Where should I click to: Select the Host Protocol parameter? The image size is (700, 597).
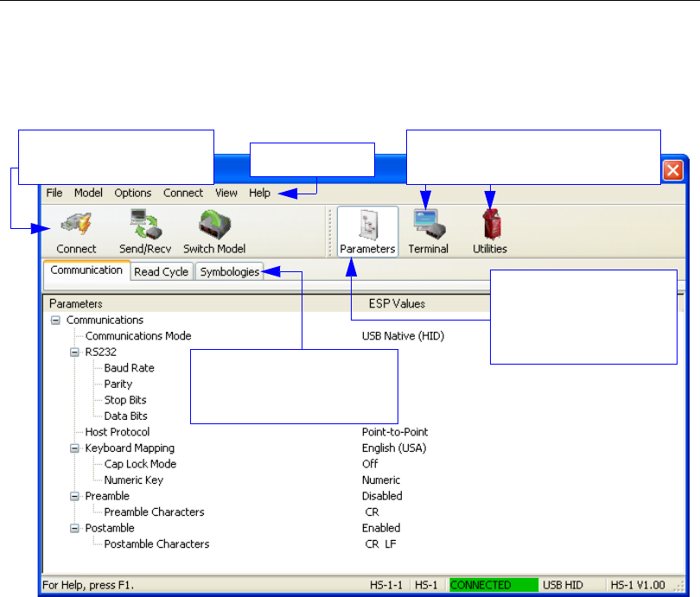(118, 432)
